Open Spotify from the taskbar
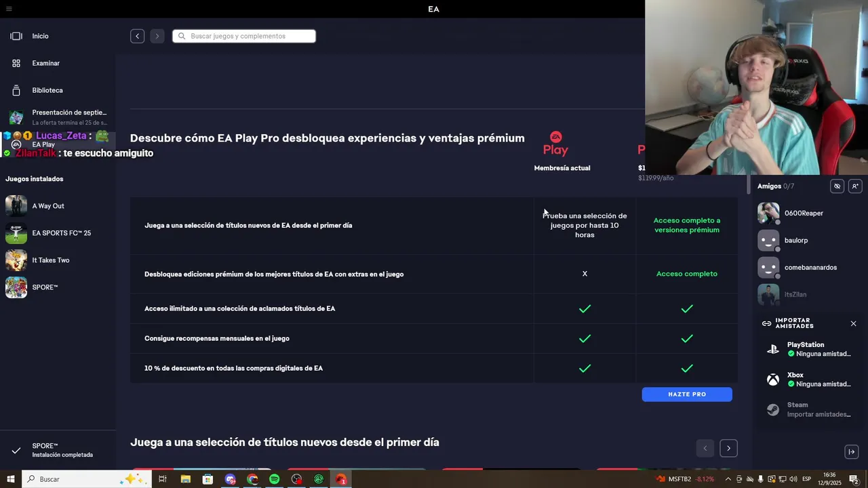 (274, 479)
